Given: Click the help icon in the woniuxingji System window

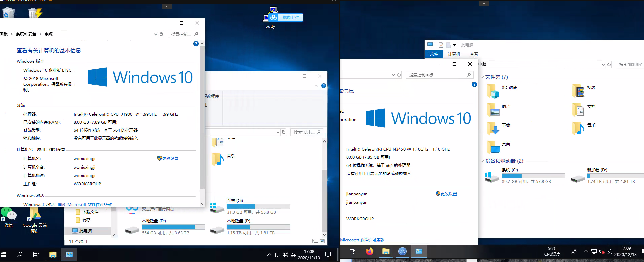Looking at the screenshot, I should 196,44.
